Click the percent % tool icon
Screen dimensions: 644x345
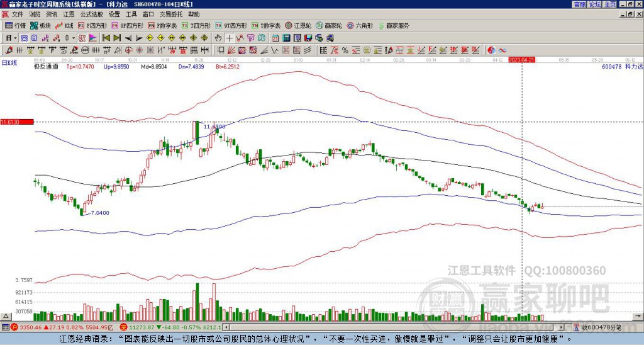tap(345, 50)
